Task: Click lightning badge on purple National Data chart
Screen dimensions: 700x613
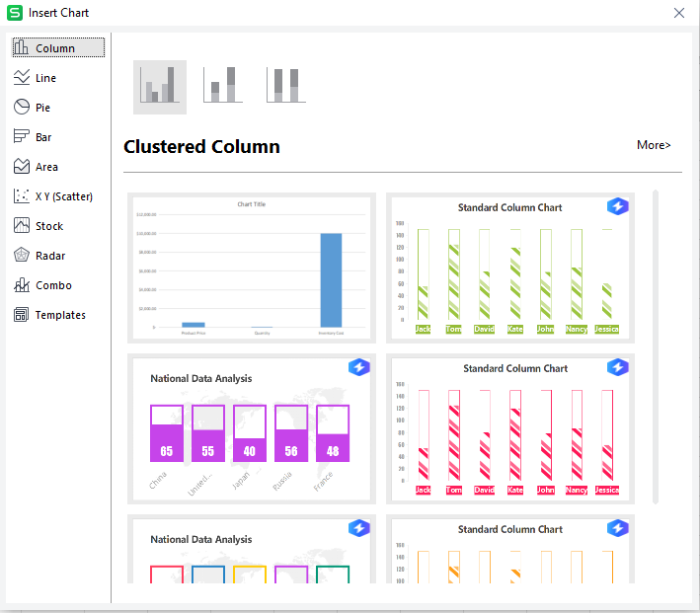Action: point(359,367)
